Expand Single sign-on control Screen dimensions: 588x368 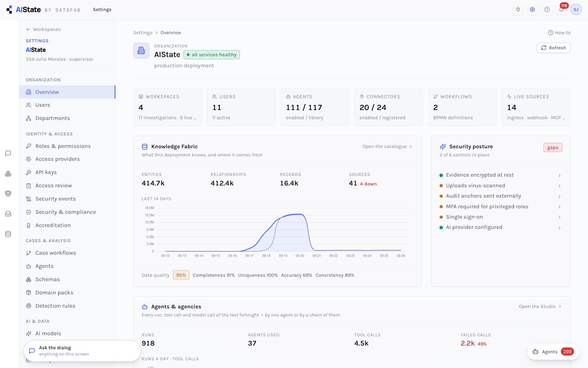click(501, 217)
